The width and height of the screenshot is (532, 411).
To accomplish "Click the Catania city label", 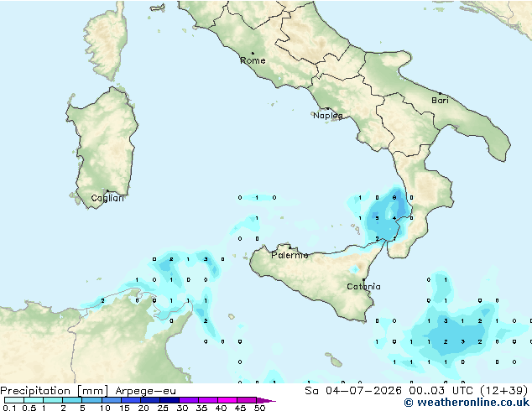I will 363,287.
